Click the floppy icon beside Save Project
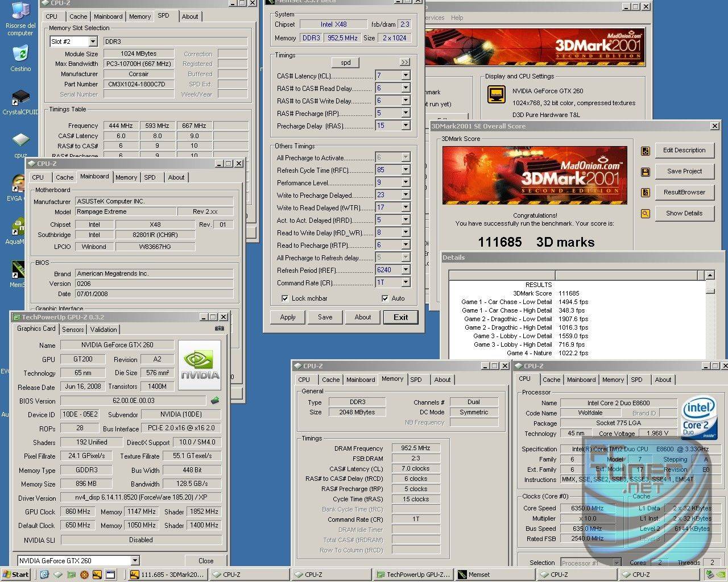Image resolution: width=728 pixels, height=582 pixels. (645, 172)
